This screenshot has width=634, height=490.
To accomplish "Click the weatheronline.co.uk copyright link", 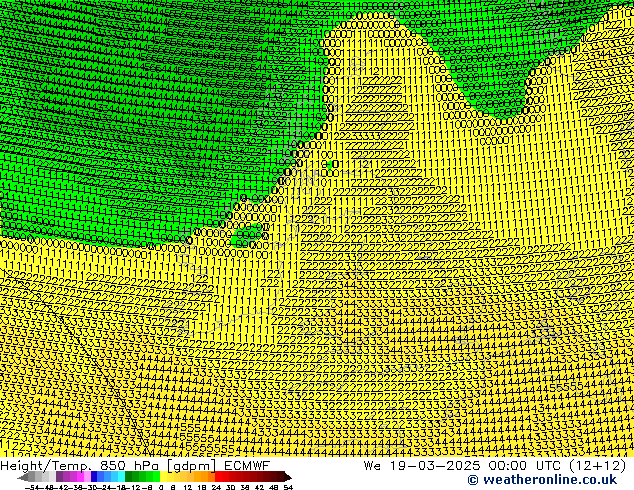I will (542, 480).
